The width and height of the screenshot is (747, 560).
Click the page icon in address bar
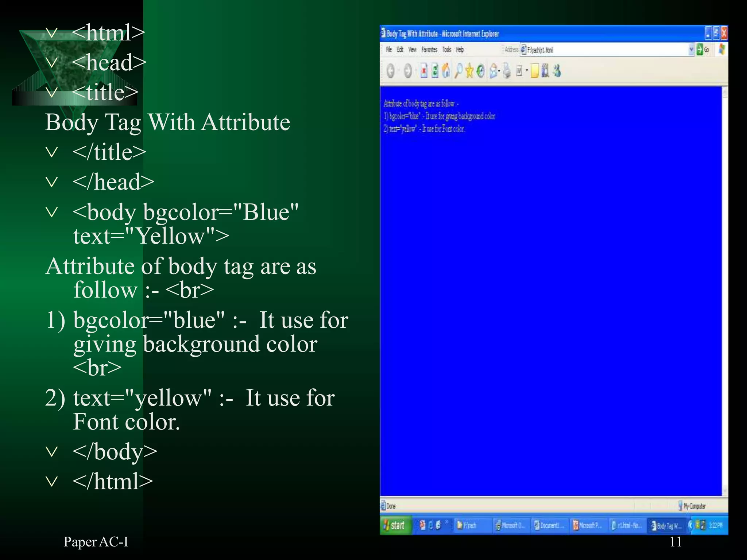pos(523,50)
